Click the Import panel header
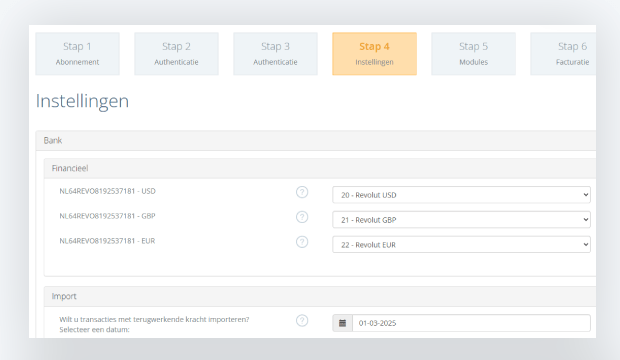The width and height of the screenshot is (620, 360). (x=320, y=296)
